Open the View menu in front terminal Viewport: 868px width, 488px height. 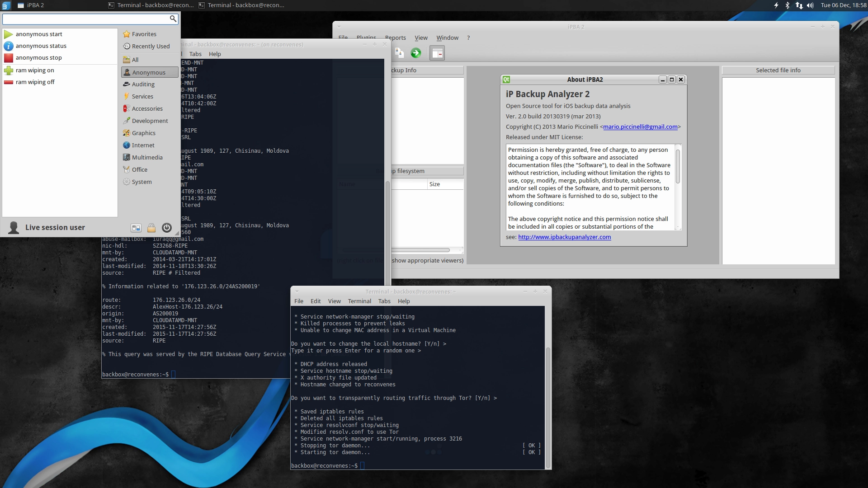pyautogui.click(x=335, y=301)
